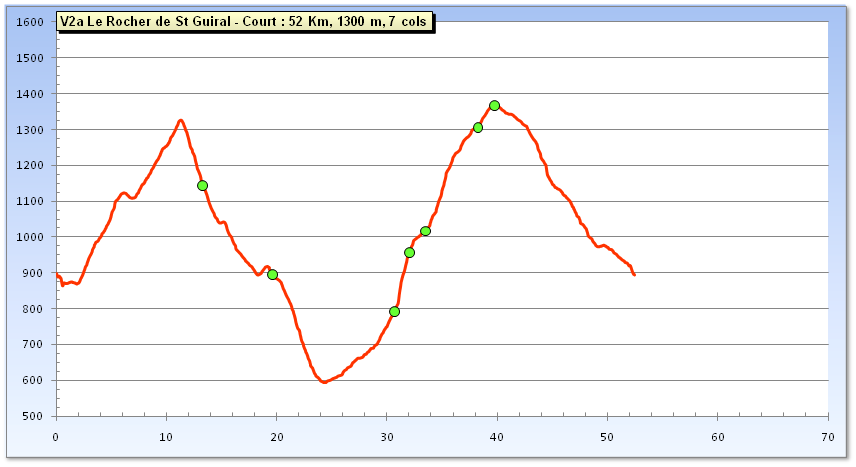The image size is (856, 467).
Task: Click the 70 label on the distance axis
Action: (828, 437)
